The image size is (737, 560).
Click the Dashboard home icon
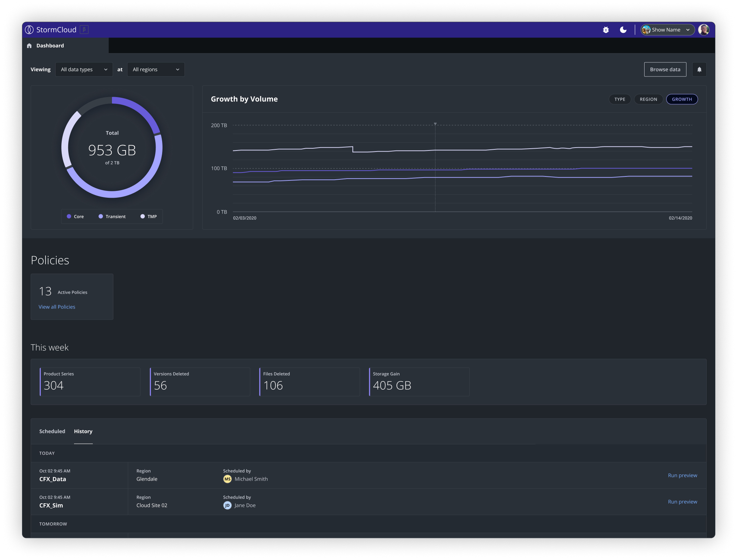point(29,46)
